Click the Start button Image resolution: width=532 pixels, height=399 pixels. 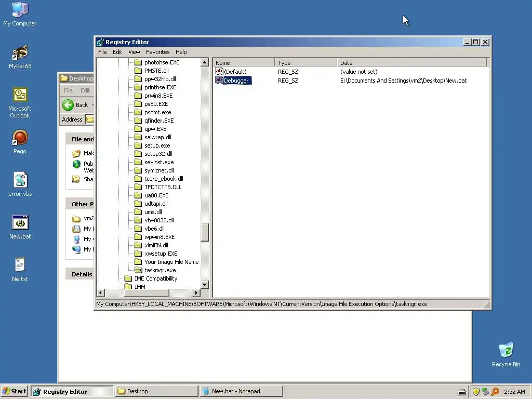click(x=14, y=391)
